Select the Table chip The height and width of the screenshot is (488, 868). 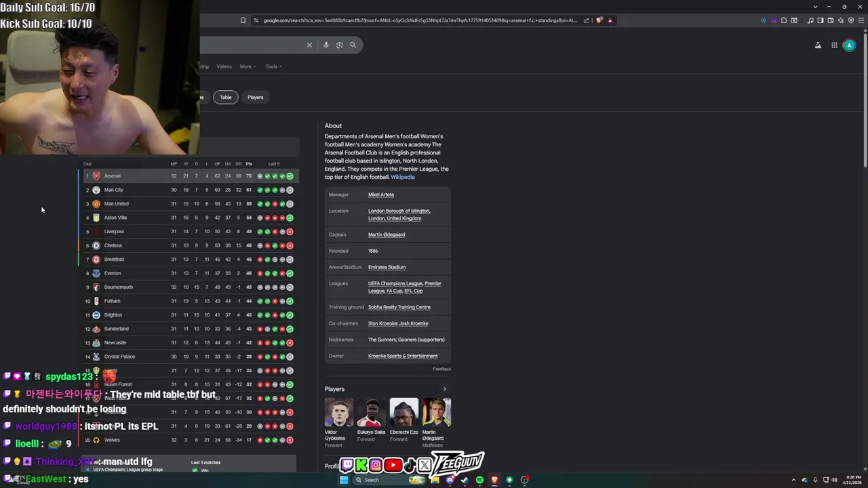pos(226,97)
